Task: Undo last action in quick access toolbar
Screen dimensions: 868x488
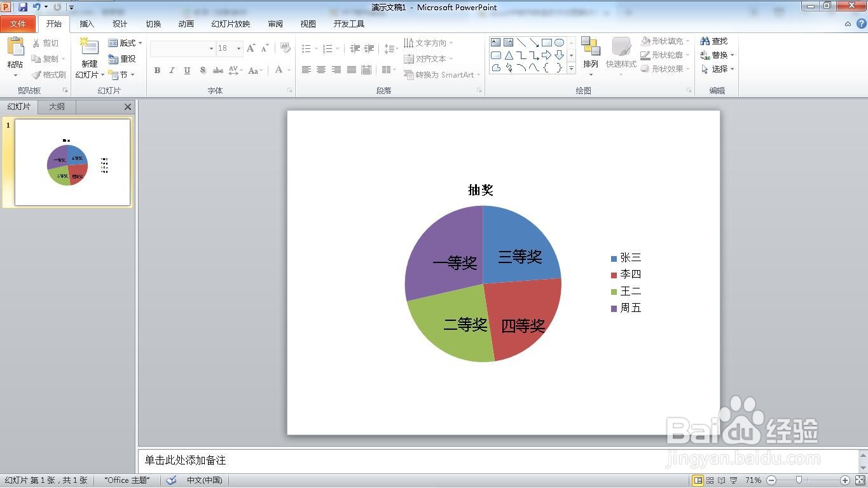Action: coord(37,7)
